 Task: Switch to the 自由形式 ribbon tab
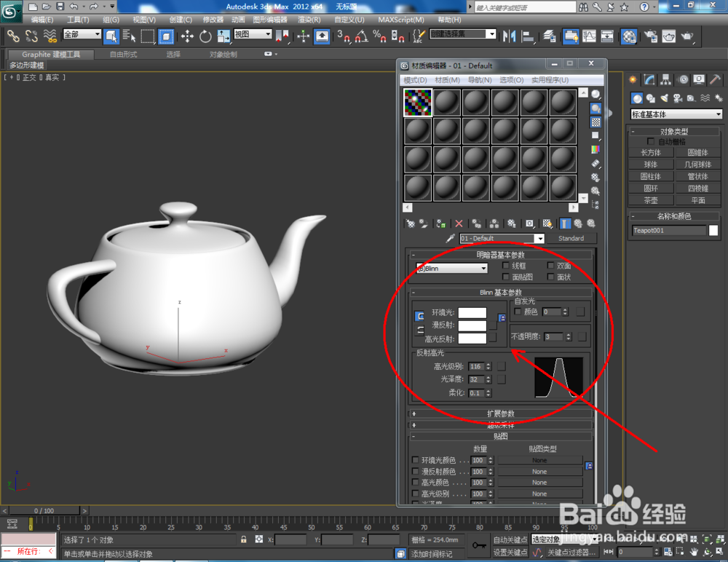(x=124, y=55)
